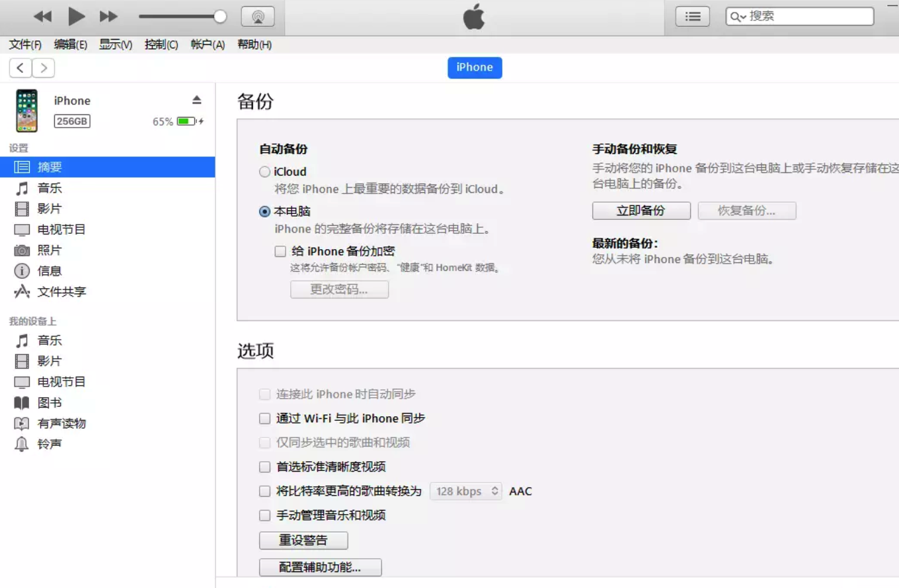
Task: Open 图书 book icon in sidebar
Action: pos(22,402)
